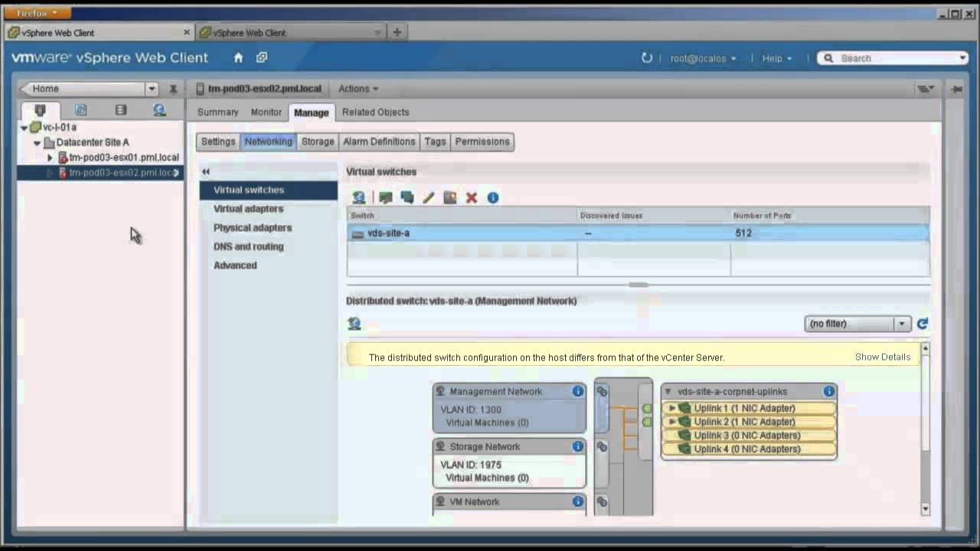The width and height of the screenshot is (980, 551).
Task: Switch to Related Objects tab
Action: [x=375, y=112]
